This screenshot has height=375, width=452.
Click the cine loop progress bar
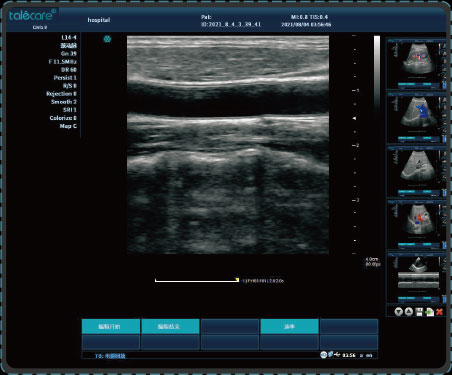(x=197, y=281)
